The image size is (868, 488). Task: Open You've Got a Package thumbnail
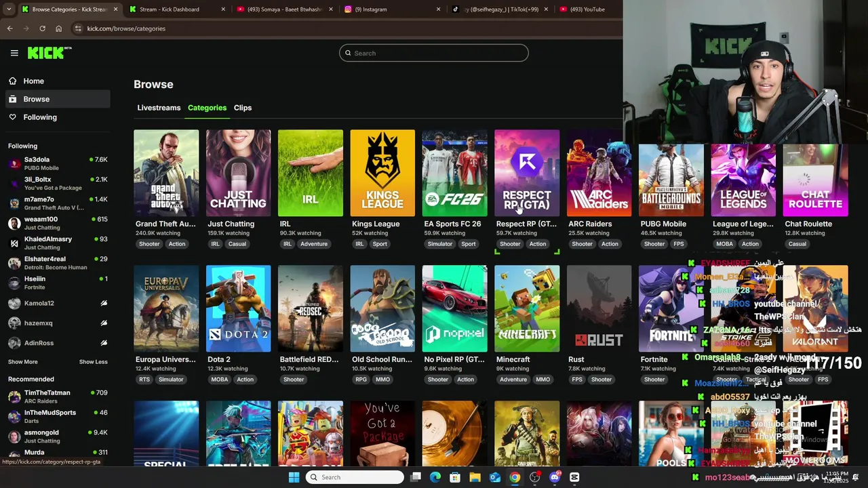click(382, 433)
